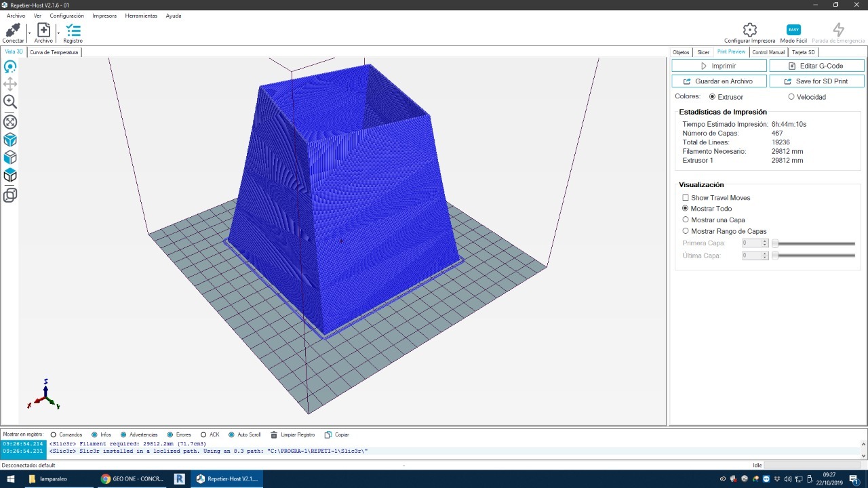Click Save for SD Print button
Image resolution: width=868 pixels, height=488 pixels.
click(x=816, y=81)
